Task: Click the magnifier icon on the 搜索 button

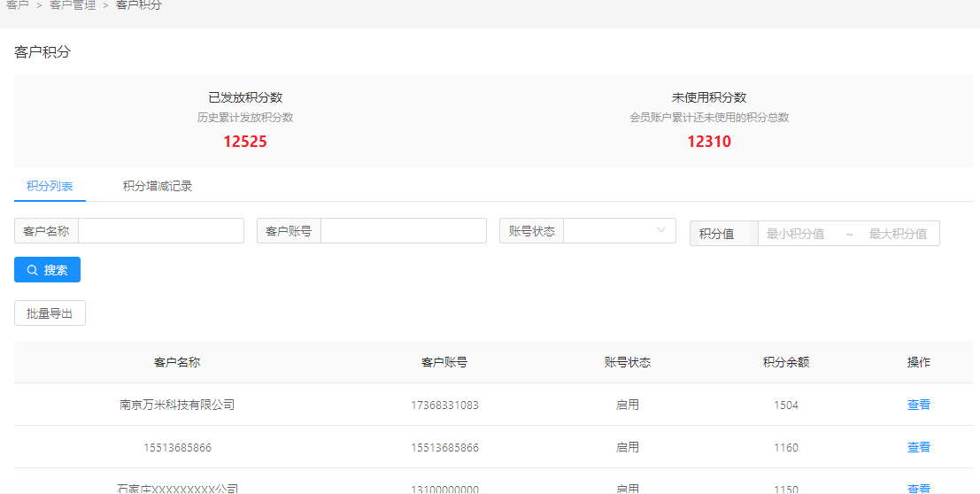Action: click(33, 270)
